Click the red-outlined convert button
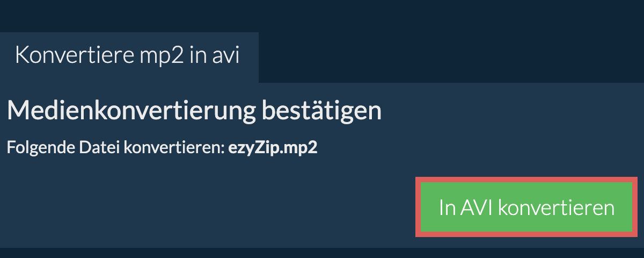Viewport: 644px width, 258px height. click(x=526, y=207)
